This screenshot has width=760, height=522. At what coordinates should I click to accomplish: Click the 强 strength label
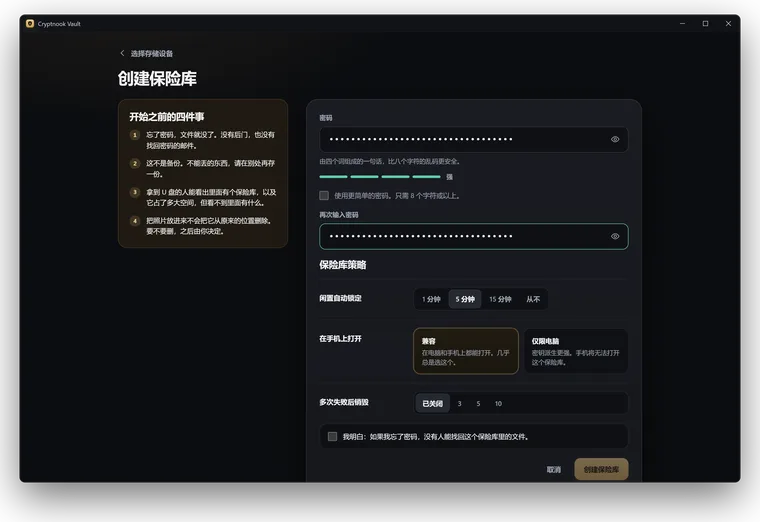coord(449,177)
